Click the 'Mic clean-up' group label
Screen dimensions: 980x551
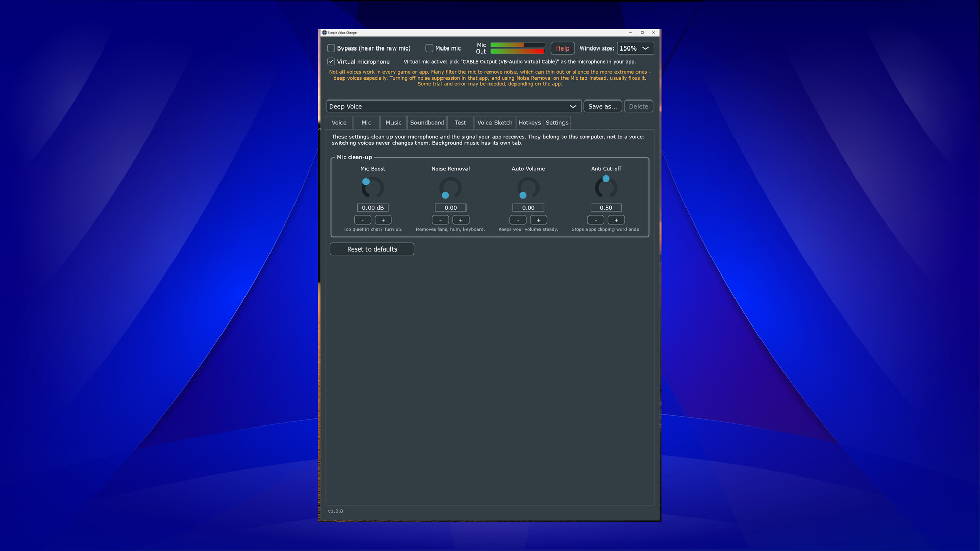[x=354, y=157]
